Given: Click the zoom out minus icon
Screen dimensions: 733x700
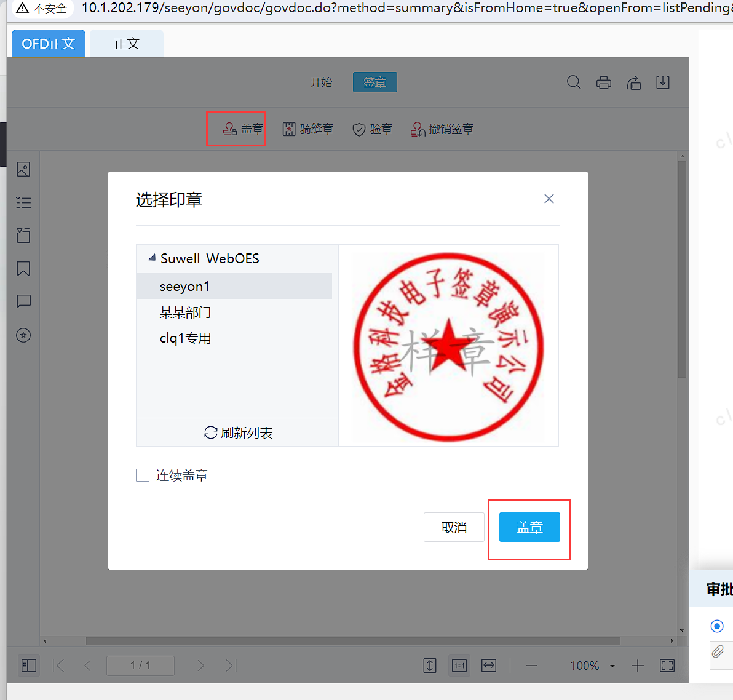Looking at the screenshot, I should pyautogui.click(x=531, y=666).
